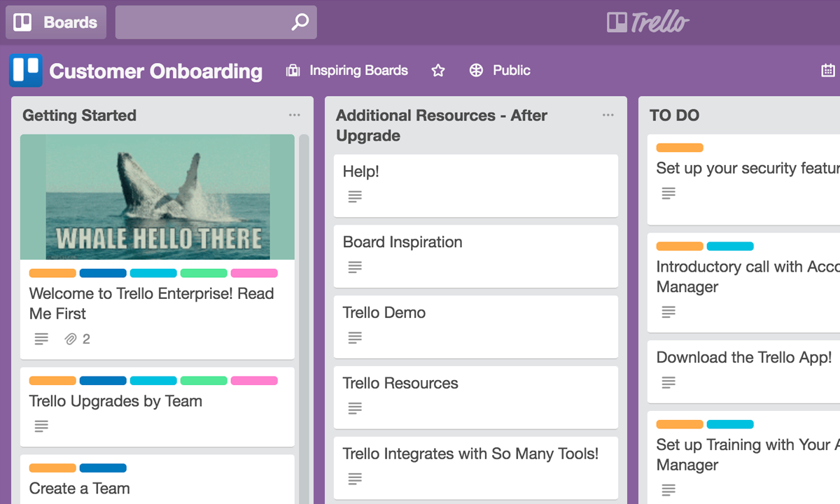
Task: Open the Help! card
Action: pyautogui.click(x=476, y=185)
